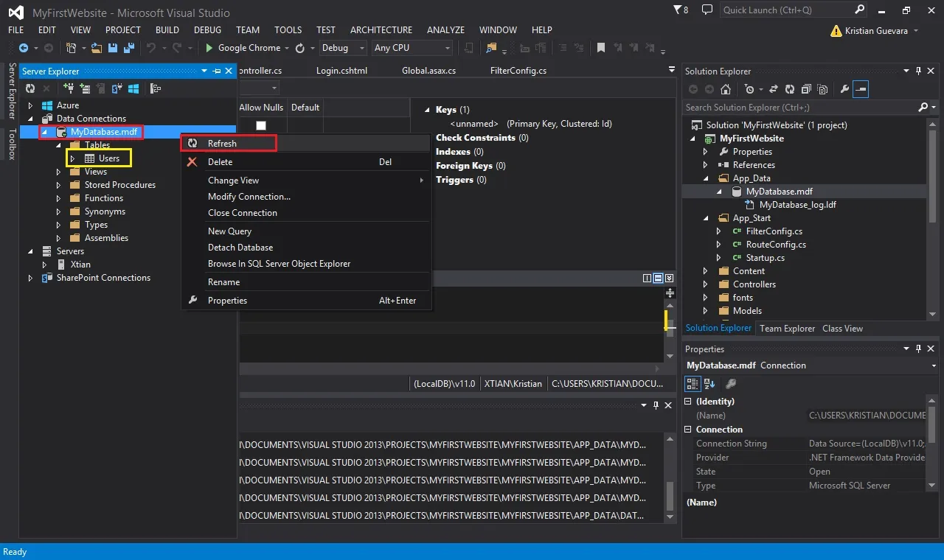Viewport: 944px width, 560px height.
Task: Collapse the Identity property group
Action: [x=689, y=402]
